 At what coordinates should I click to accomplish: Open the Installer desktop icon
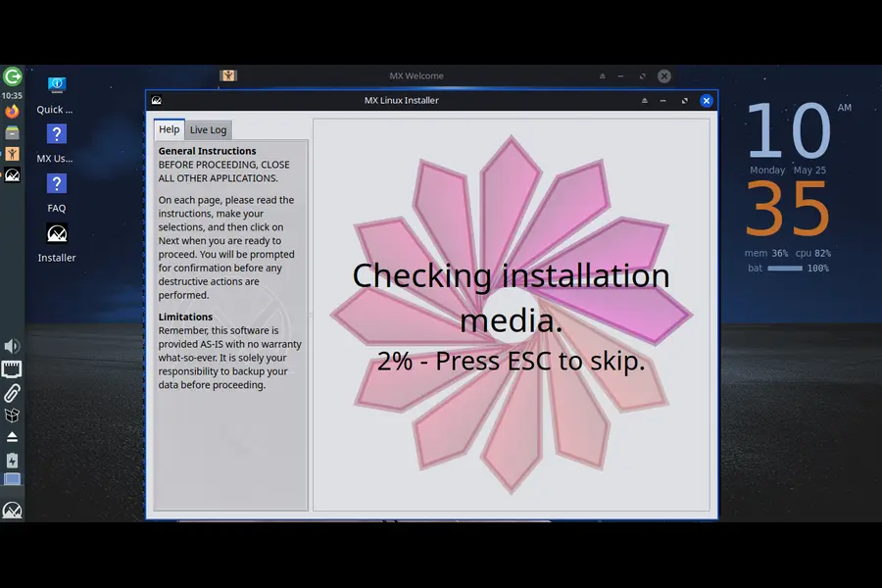[56, 242]
